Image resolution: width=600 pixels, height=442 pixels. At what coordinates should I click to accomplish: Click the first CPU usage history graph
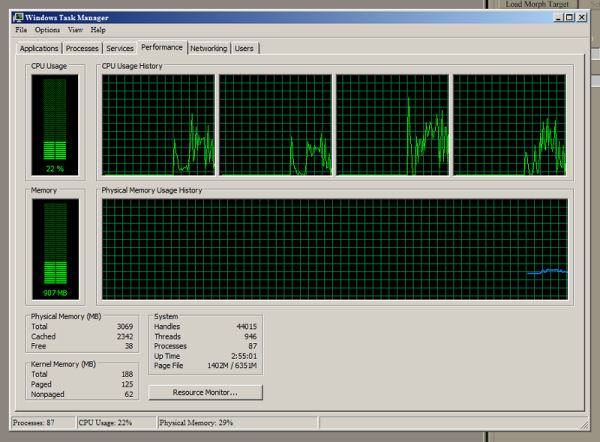pos(158,124)
